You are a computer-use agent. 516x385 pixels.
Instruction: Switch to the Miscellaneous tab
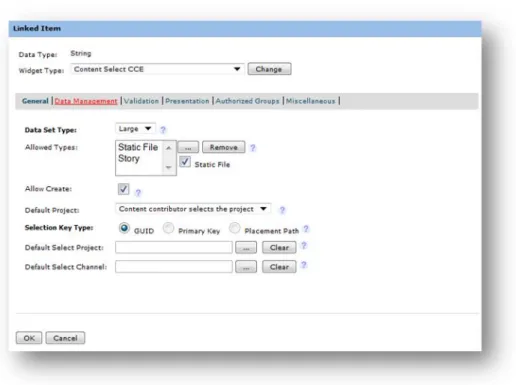tap(311, 101)
